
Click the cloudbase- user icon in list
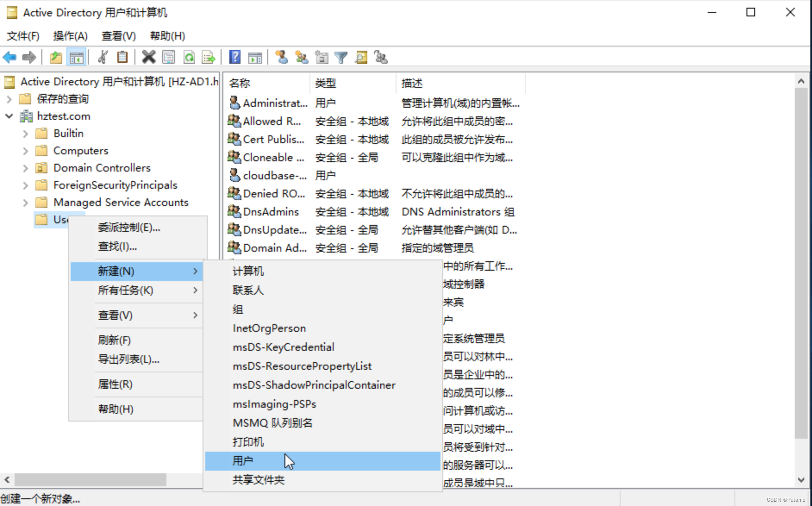coord(234,175)
